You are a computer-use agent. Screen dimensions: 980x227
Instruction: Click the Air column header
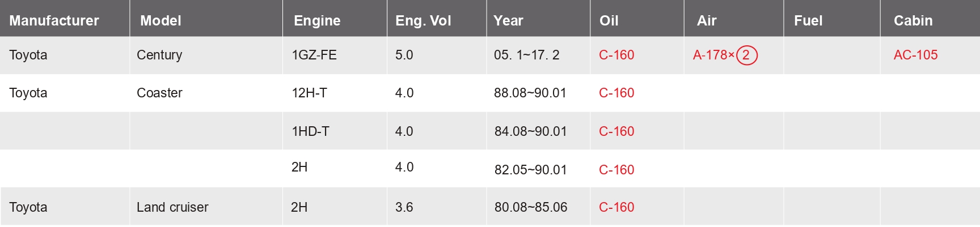pos(707,20)
